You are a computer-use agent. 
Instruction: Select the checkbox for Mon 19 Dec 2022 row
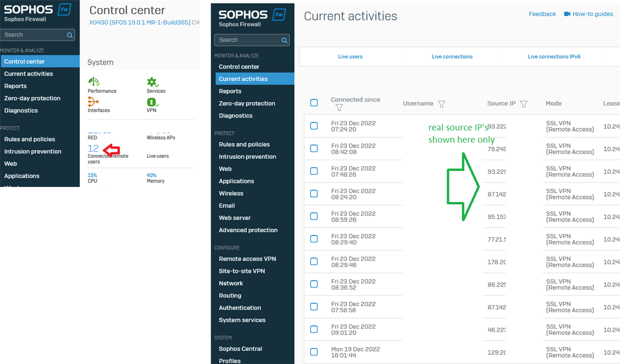314,352
